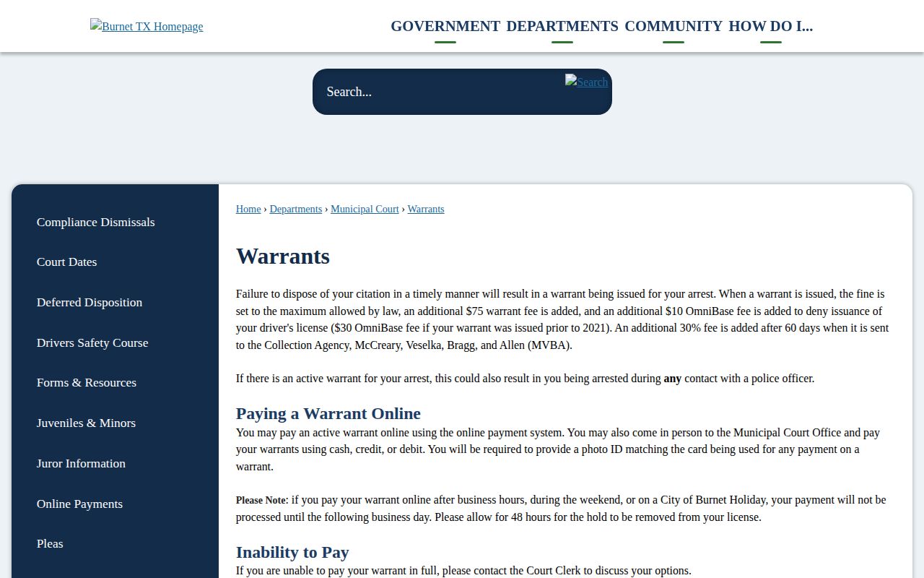The image size is (924, 578).
Task: Click the Home breadcrumb link
Action: tap(248, 209)
